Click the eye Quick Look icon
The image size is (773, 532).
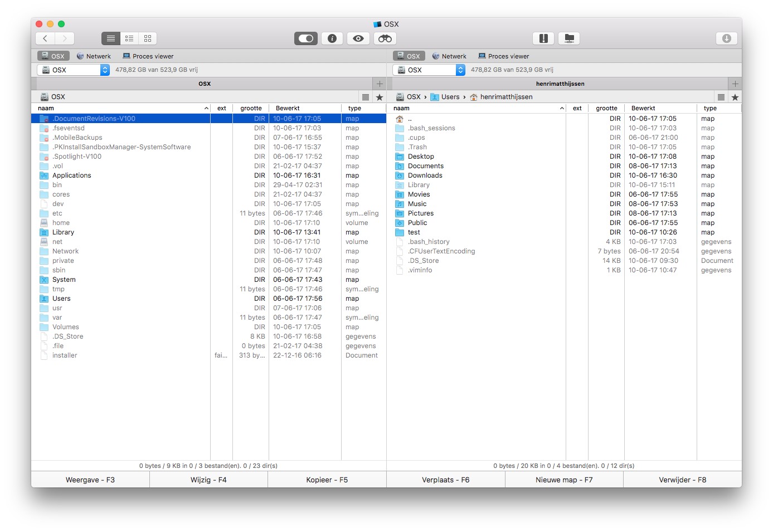[358, 38]
